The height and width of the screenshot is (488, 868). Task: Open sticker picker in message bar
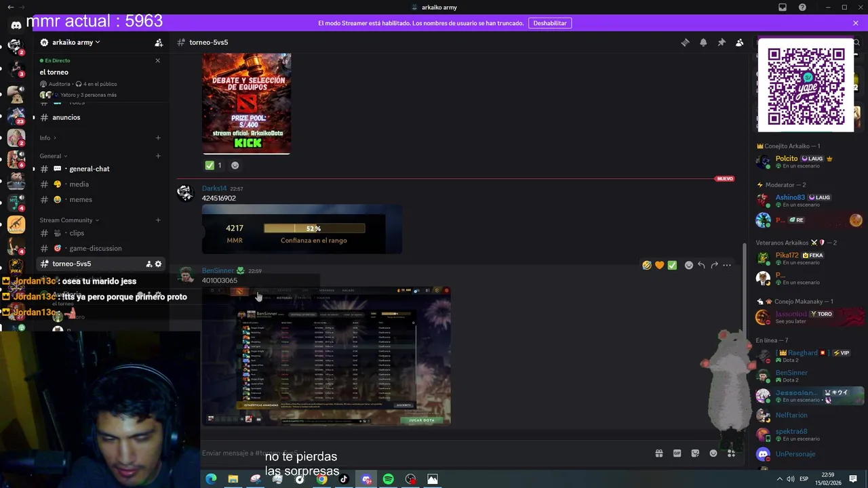click(x=695, y=453)
